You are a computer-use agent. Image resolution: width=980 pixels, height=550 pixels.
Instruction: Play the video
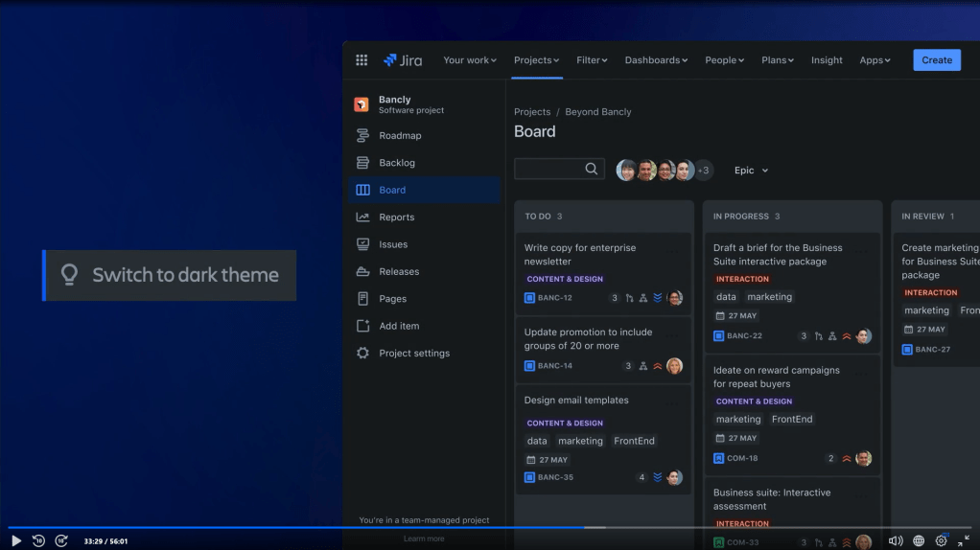tap(16, 540)
